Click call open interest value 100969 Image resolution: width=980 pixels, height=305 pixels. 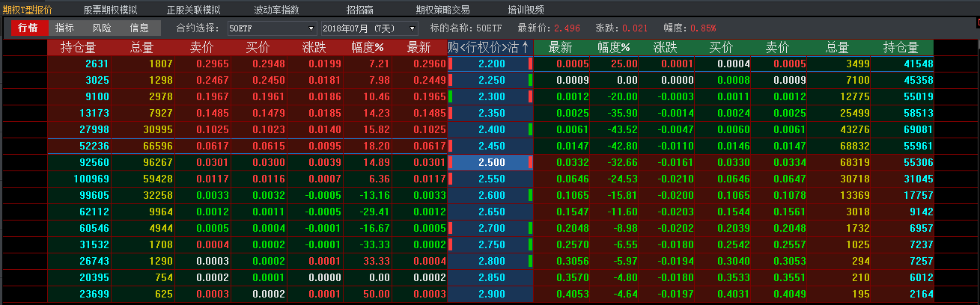(x=91, y=179)
